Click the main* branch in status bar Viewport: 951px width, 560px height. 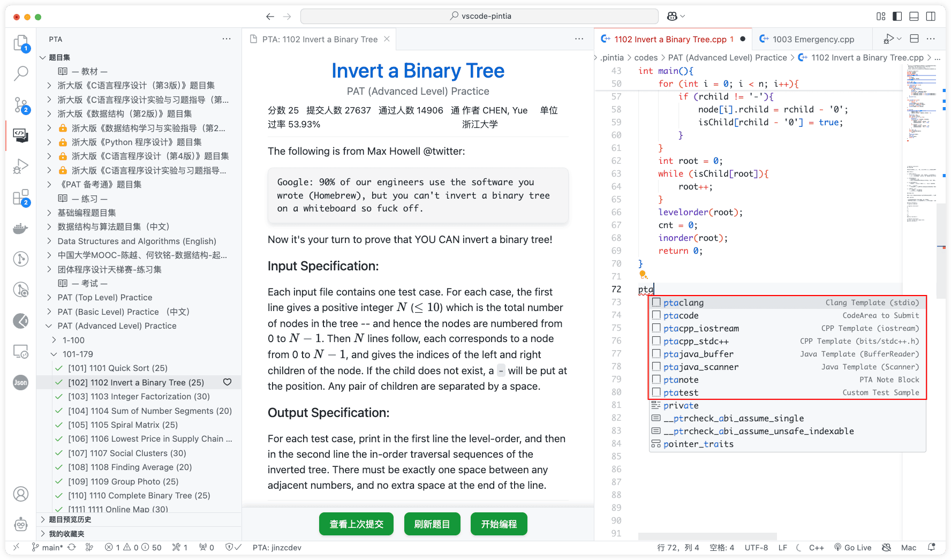47,547
